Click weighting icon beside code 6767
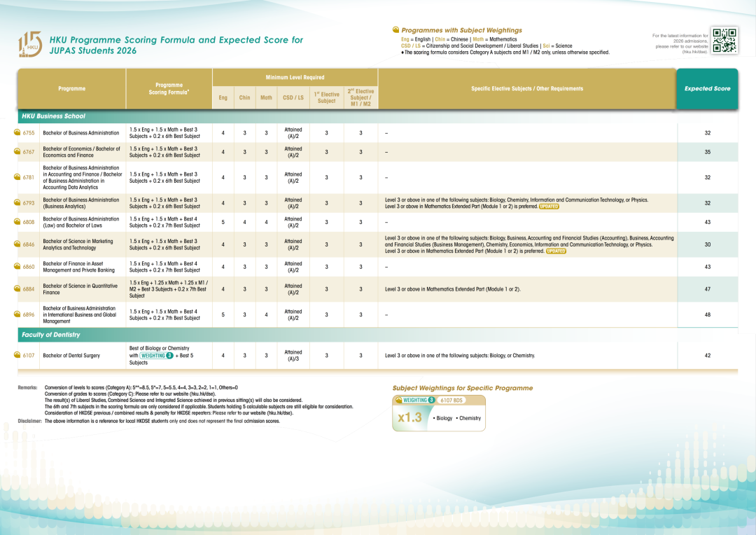 tap(17, 151)
